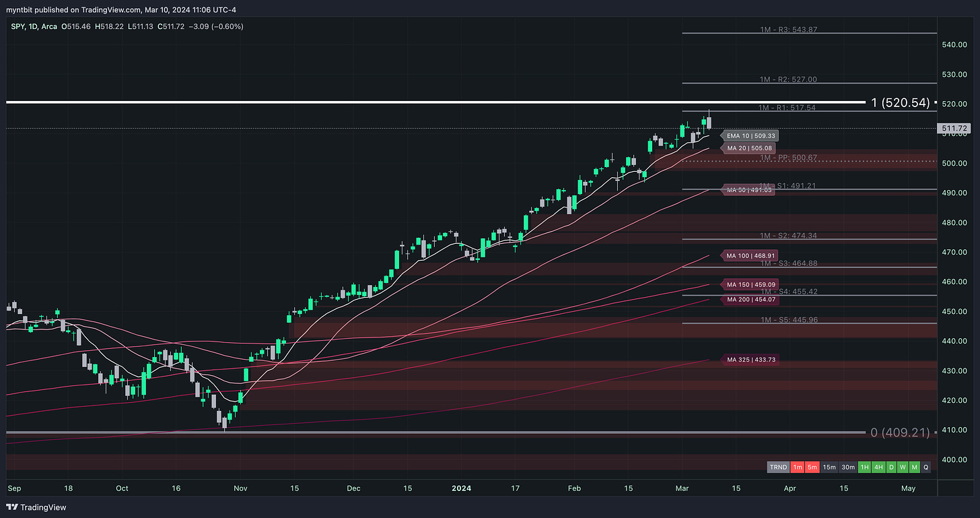The image size is (980, 518).
Task: Click the green 1H timeframe cell
Action: (x=864, y=467)
